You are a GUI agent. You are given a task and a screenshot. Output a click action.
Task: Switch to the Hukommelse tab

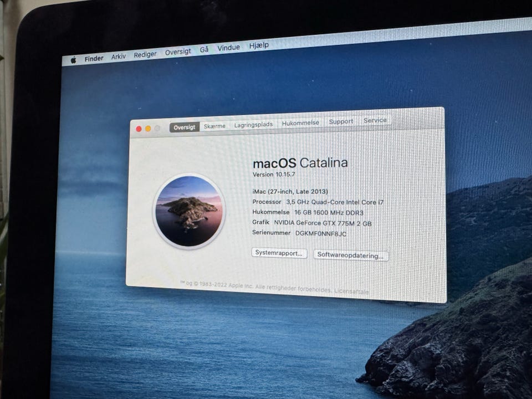(300, 123)
